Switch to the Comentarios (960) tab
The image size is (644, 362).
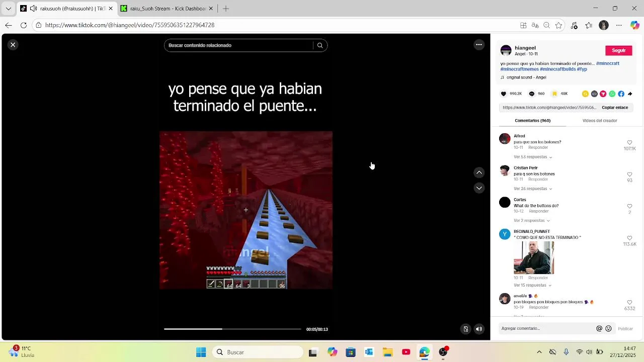[x=532, y=121]
